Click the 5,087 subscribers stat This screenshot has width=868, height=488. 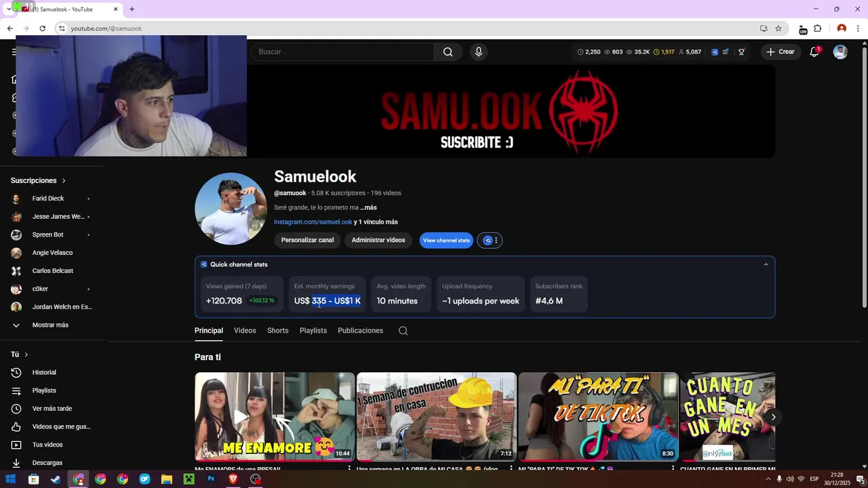pos(690,52)
